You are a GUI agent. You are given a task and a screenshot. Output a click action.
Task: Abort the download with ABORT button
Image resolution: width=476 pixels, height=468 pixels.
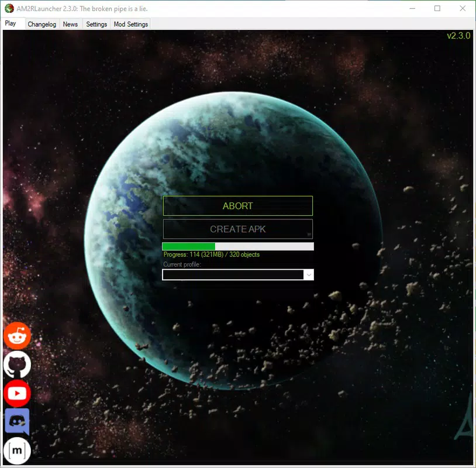click(x=237, y=206)
